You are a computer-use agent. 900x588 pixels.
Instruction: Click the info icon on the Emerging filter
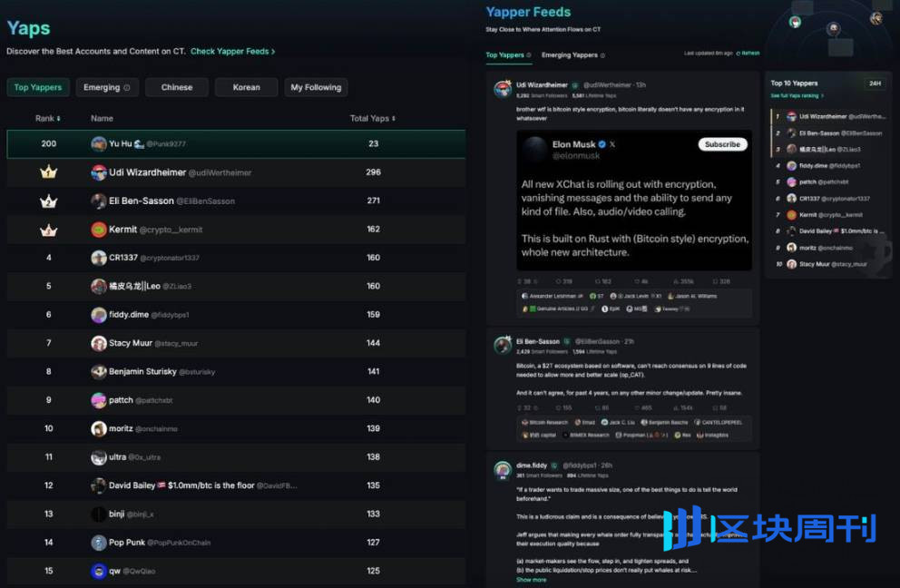(126, 88)
